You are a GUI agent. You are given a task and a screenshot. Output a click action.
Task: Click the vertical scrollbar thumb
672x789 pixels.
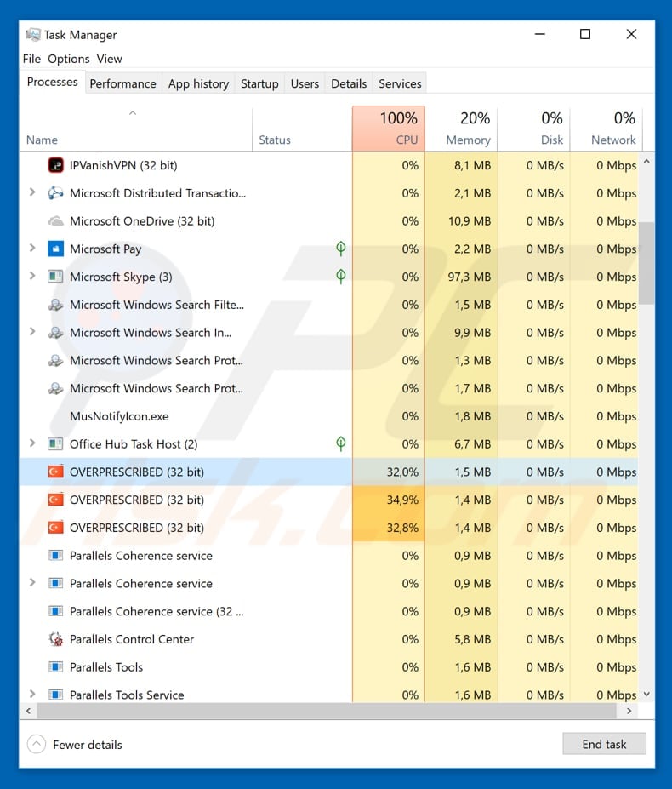(x=646, y=263)
